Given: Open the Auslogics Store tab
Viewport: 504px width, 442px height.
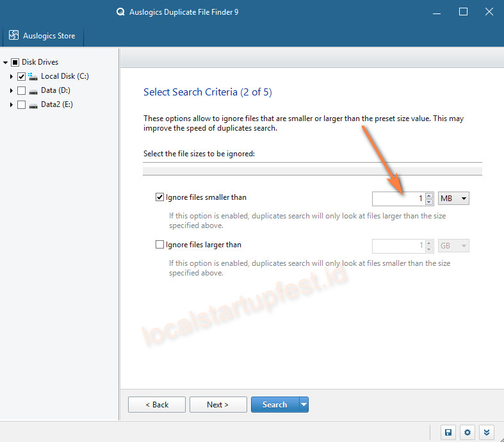Looking at the screenshot, I should [x=43, y=36].
